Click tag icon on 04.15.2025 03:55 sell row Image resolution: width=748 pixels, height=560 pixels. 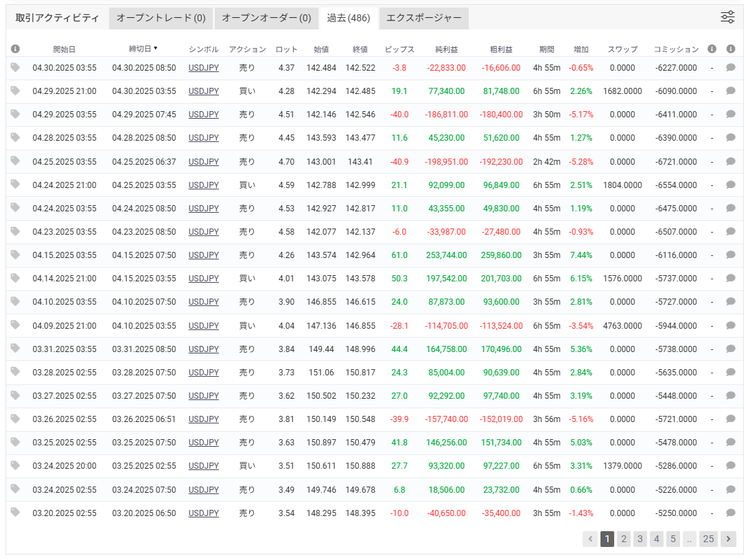click(x=15, y=254)
